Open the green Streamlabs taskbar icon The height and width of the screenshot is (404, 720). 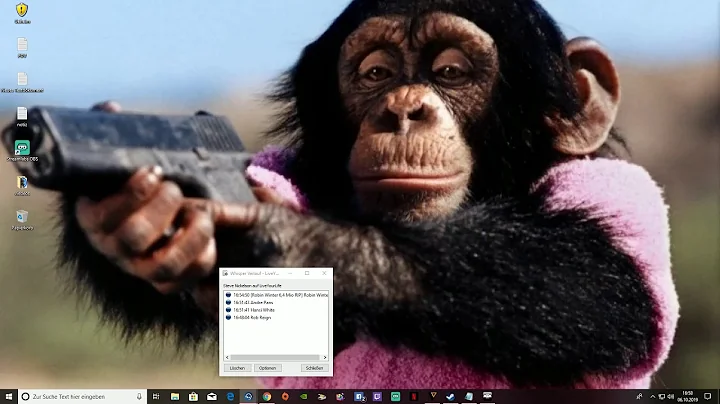[x=395, y=396]
